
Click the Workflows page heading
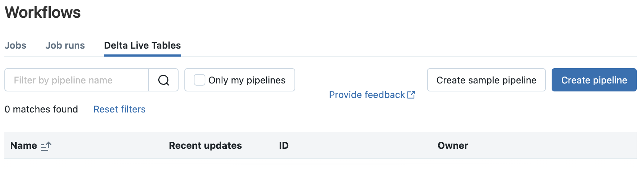tap(43, 12)
